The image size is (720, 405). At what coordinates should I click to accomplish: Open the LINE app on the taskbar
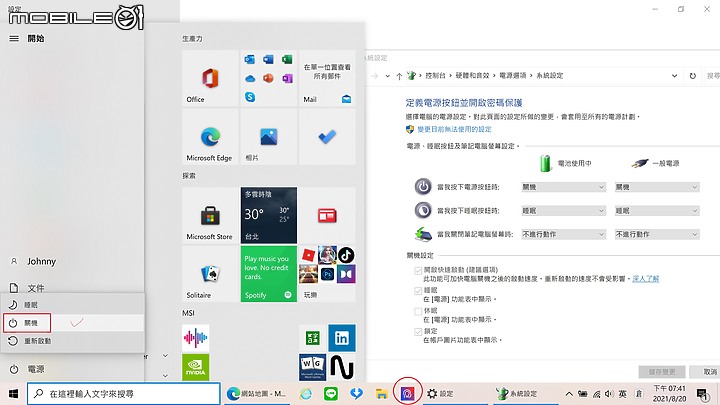click(331, 394)
